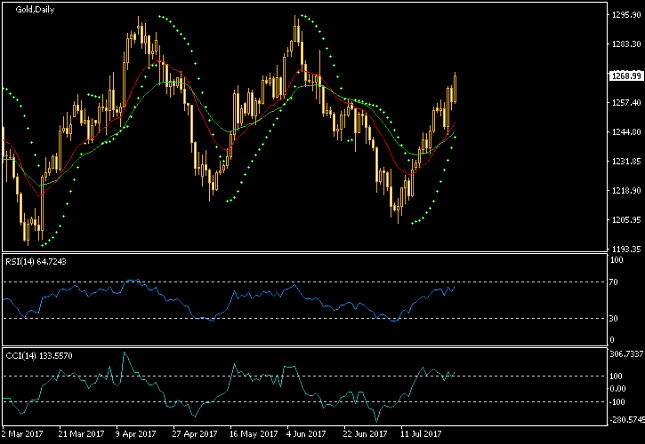Click the 16 May 2017 date label
Image resolution: width=645 pixels, height=444 pixels.
tap(253, 434)
